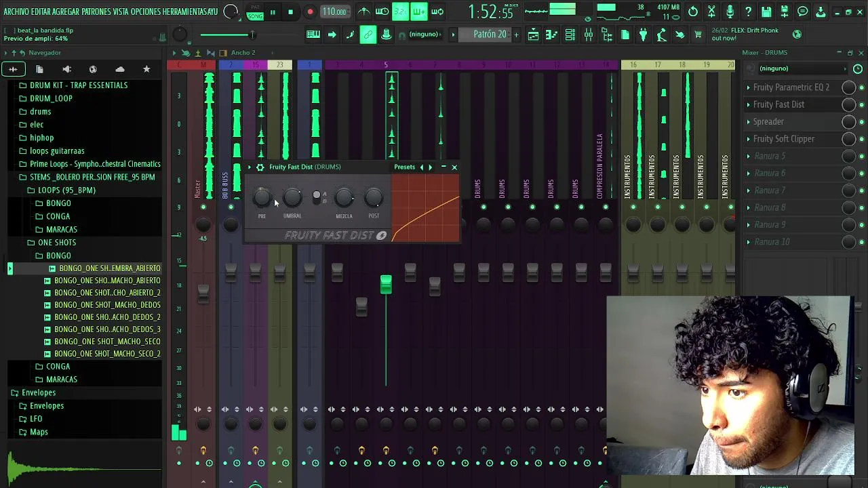This screenshot has height=488, width=868.
Task: Open the (ninguno) snap dropdown
Action: [x=425, y=35]
